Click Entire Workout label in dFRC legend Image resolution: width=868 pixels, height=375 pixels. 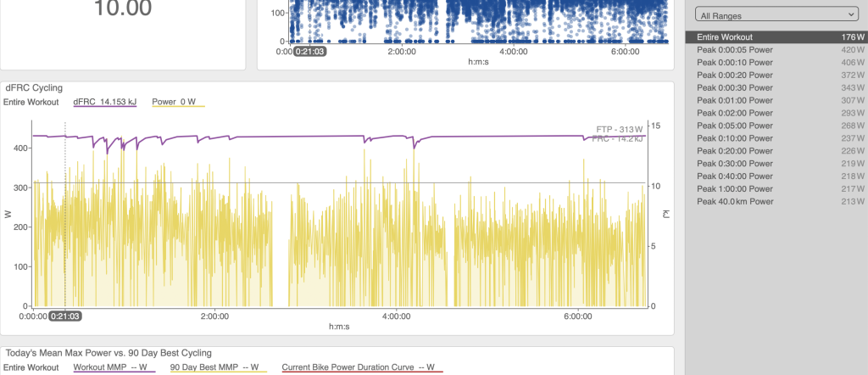click(x=31, y=102)
